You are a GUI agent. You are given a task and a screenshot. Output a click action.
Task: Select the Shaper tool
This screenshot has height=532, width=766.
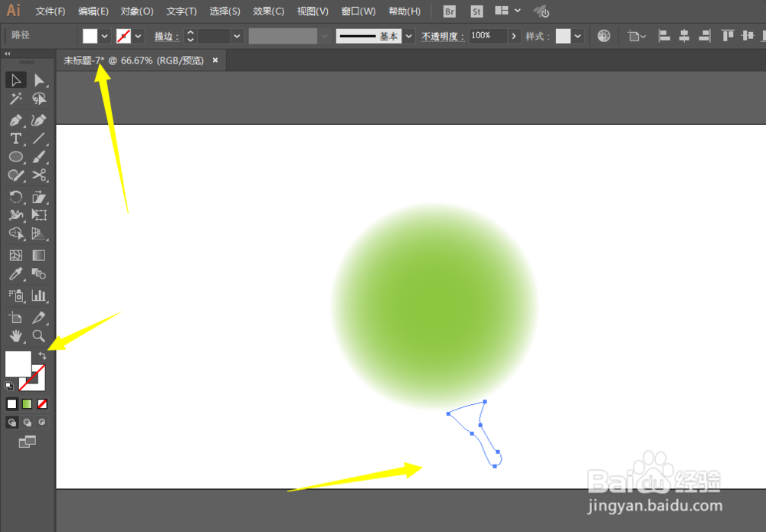tap(15, 175)
